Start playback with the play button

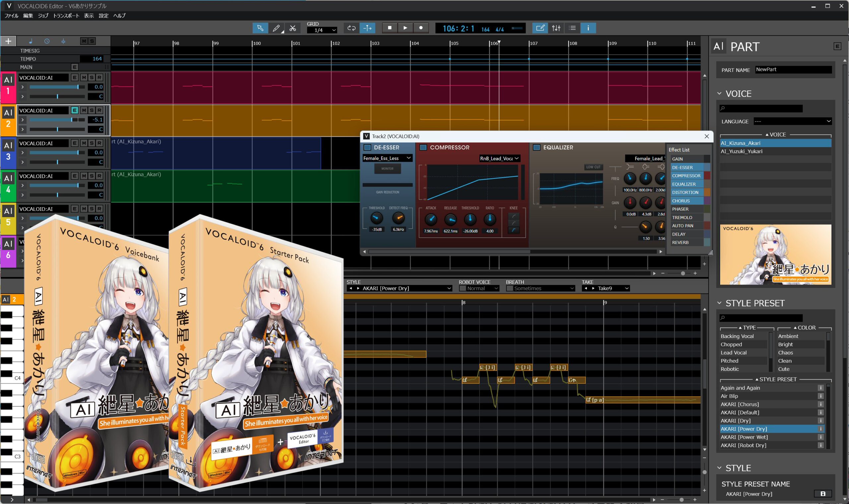[x=405, y=28]
